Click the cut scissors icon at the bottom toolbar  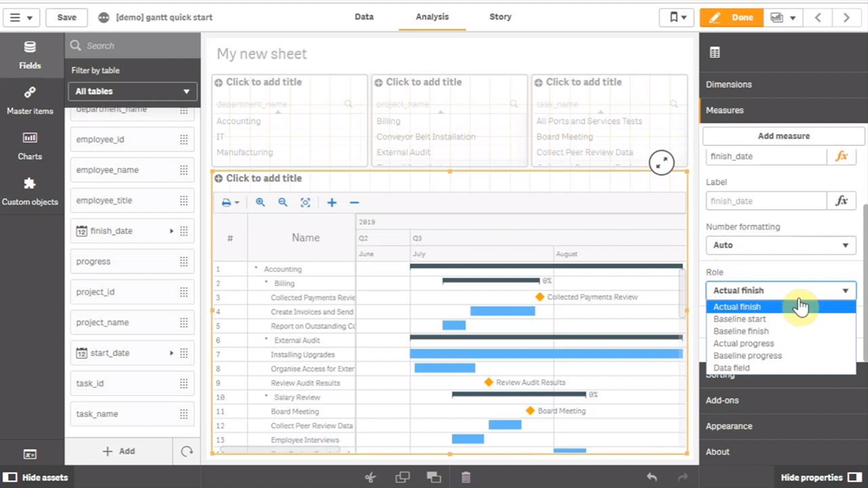coord(369,476)
